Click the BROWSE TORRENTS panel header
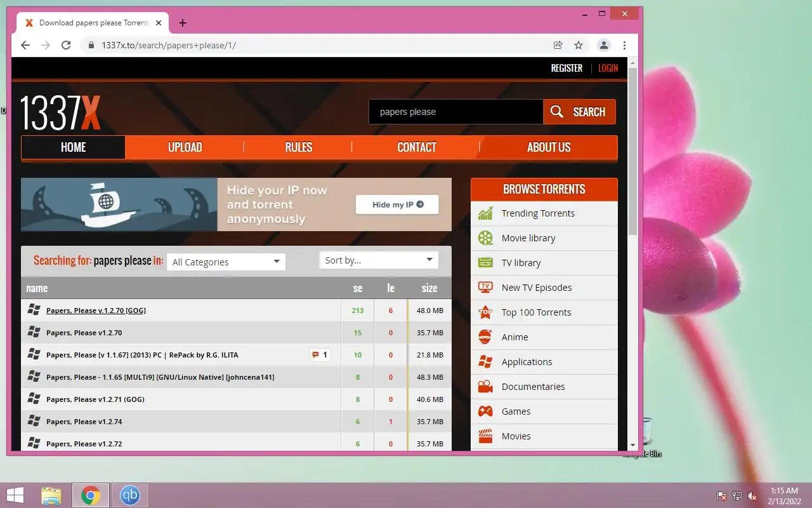The width and height of the screenshot is (812, 508). point(544,189)
